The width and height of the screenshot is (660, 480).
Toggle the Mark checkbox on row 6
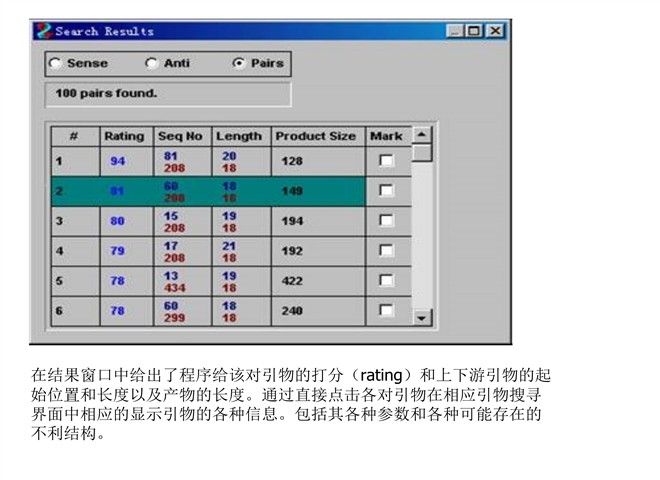point(386,311)
